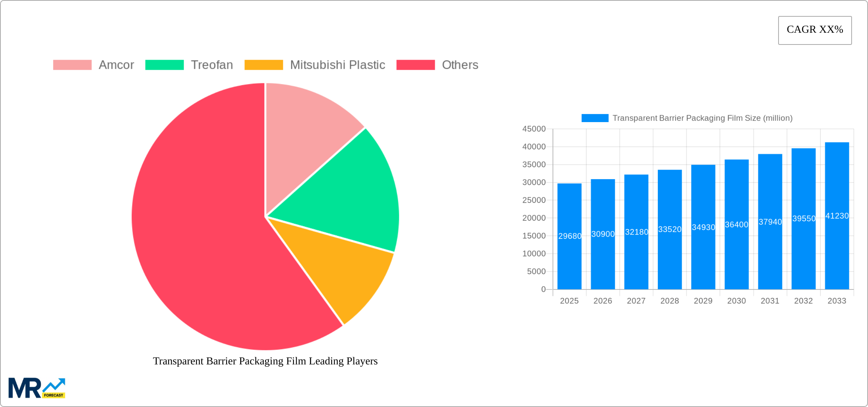Toggle the Amcor legend color box

72,65
